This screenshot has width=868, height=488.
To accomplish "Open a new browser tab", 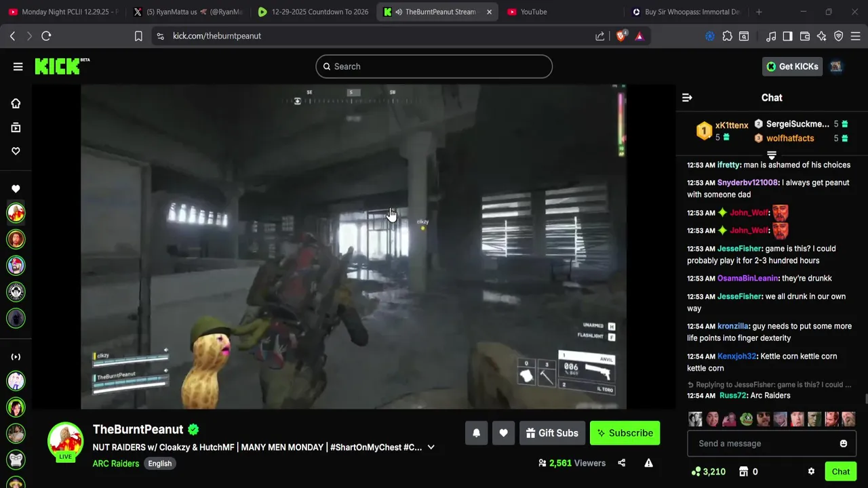I will coord(759,12).
